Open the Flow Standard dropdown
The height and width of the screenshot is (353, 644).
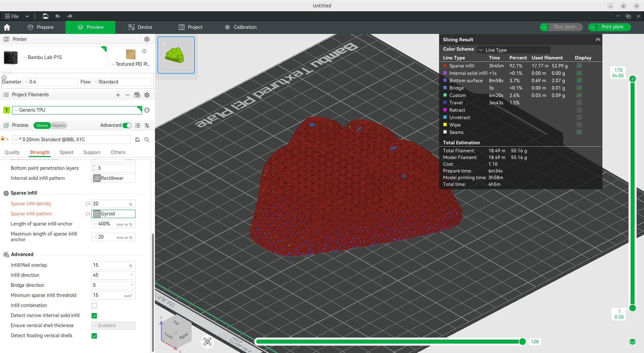(122, 82)
